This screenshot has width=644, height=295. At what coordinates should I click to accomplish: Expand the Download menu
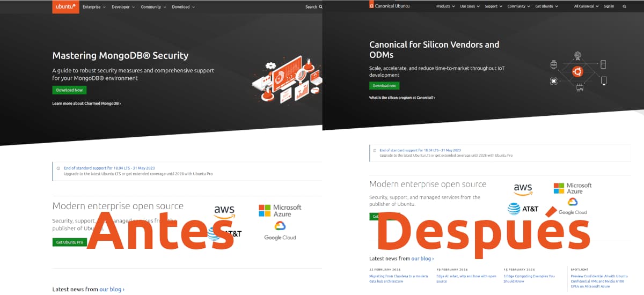tap(184, 7)
